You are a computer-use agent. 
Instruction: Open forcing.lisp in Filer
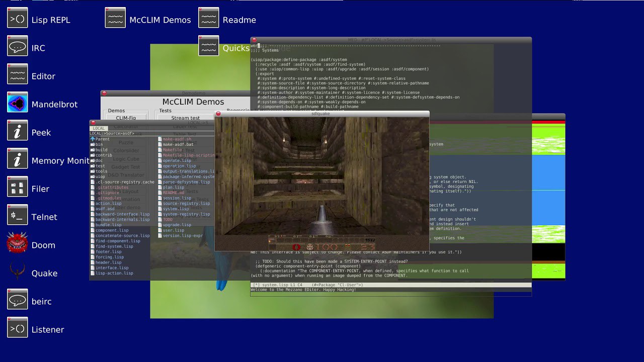click(107, 257)
